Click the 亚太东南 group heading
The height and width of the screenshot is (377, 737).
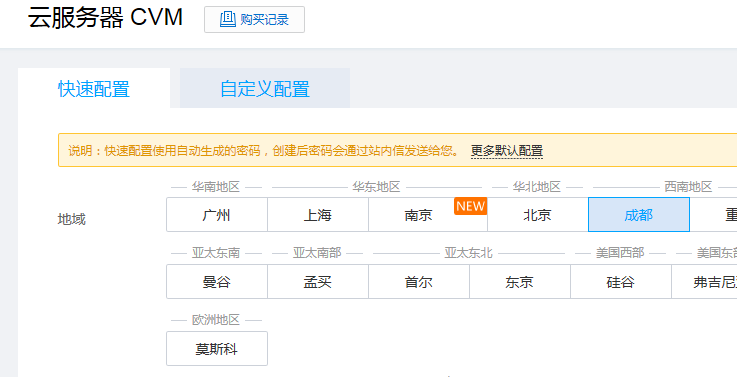[216, 253]
